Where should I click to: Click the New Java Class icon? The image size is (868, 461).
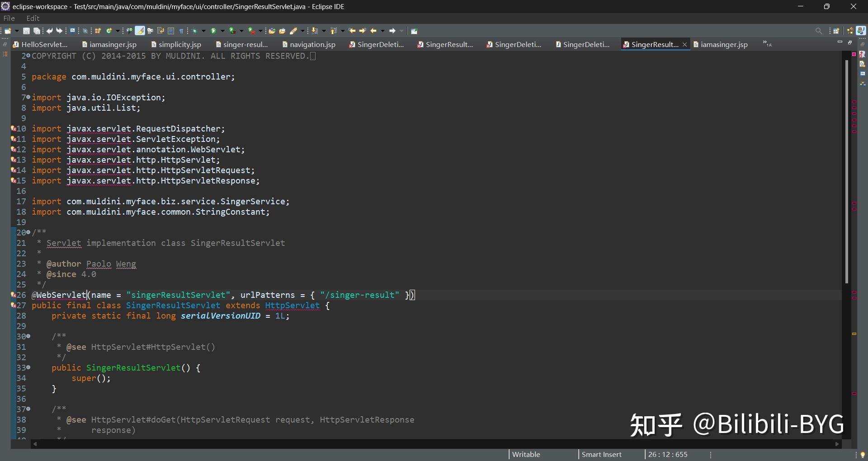coord(109,31)
